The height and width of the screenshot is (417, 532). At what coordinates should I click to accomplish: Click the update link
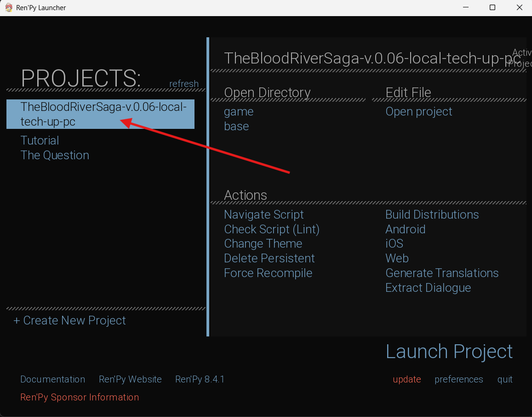[407, 379]
